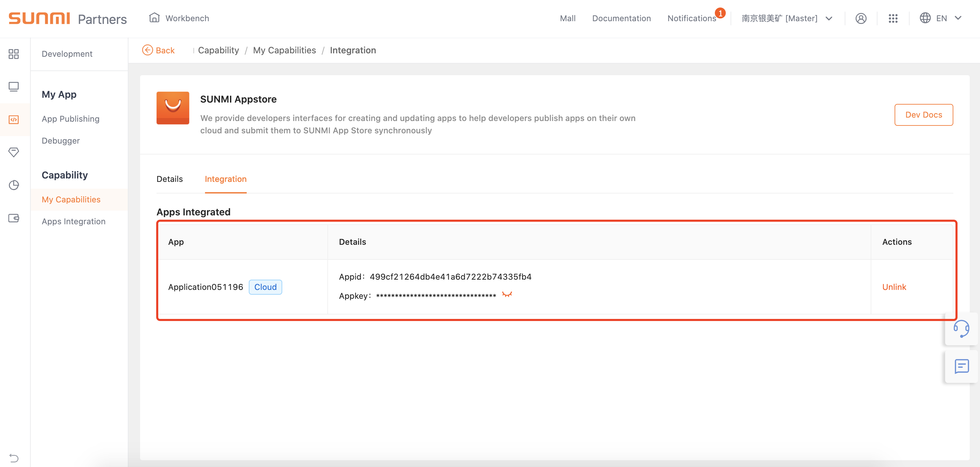Image resolution: width=980 pixels, height=467 pixels.
Task: Reveal the hidden Appkey with eye icon
Action: pos(507,294)
